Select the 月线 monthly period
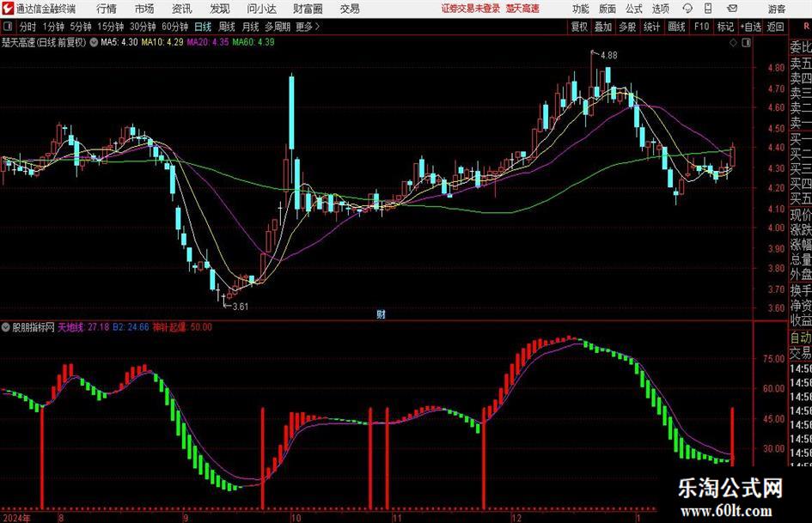This screenshot has width=812, height=523. coord(250,27)
